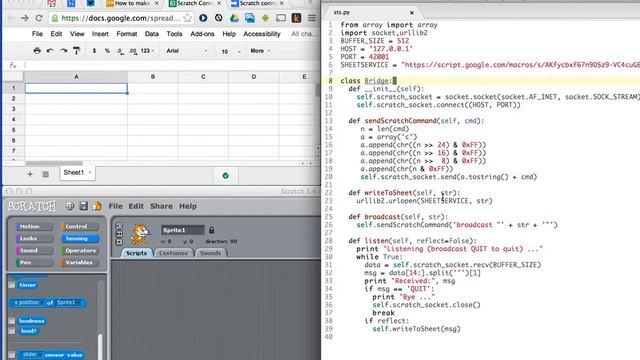Open the Scratch Edit menu

tap(136, 206)
